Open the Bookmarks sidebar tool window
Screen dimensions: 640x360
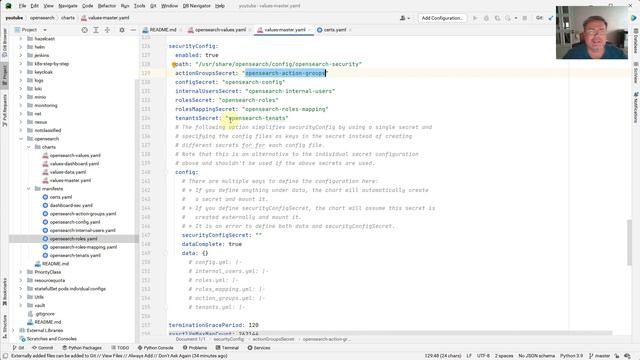tap(4, 292)
